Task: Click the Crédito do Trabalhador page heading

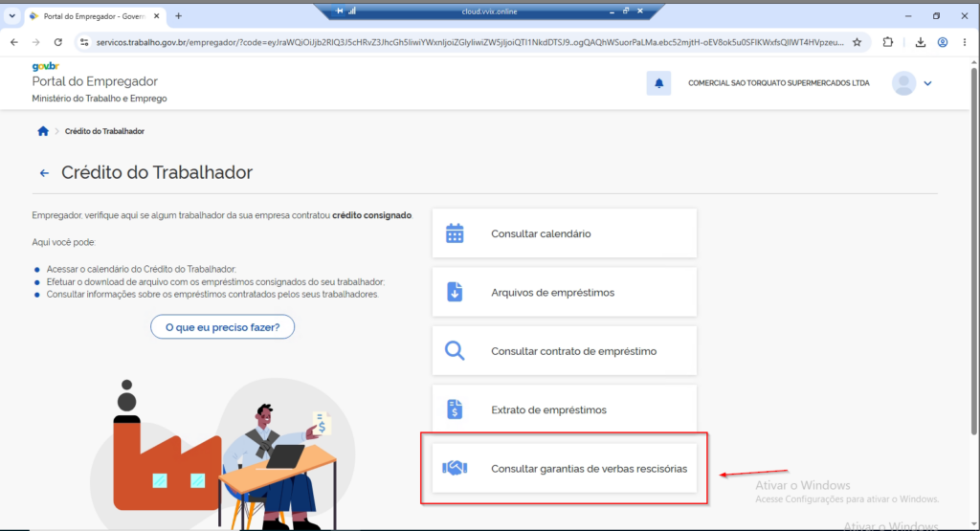Action: click(x=157, y=172)
